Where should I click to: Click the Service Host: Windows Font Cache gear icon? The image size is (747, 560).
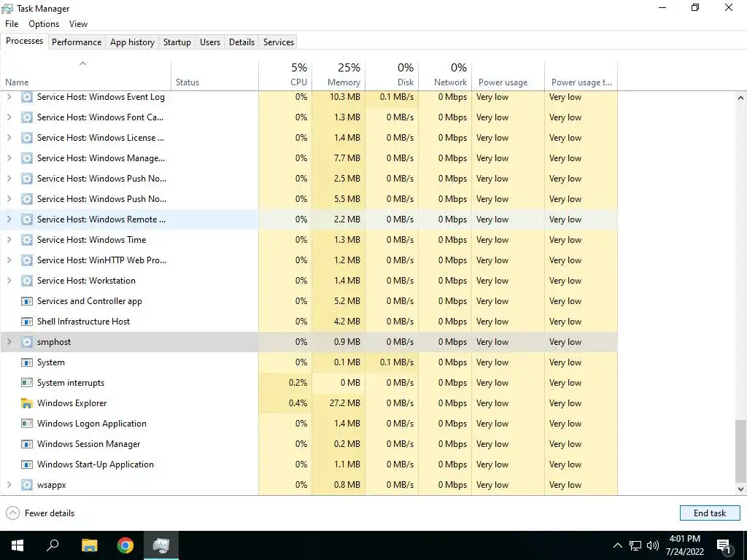tap(27, 117)
